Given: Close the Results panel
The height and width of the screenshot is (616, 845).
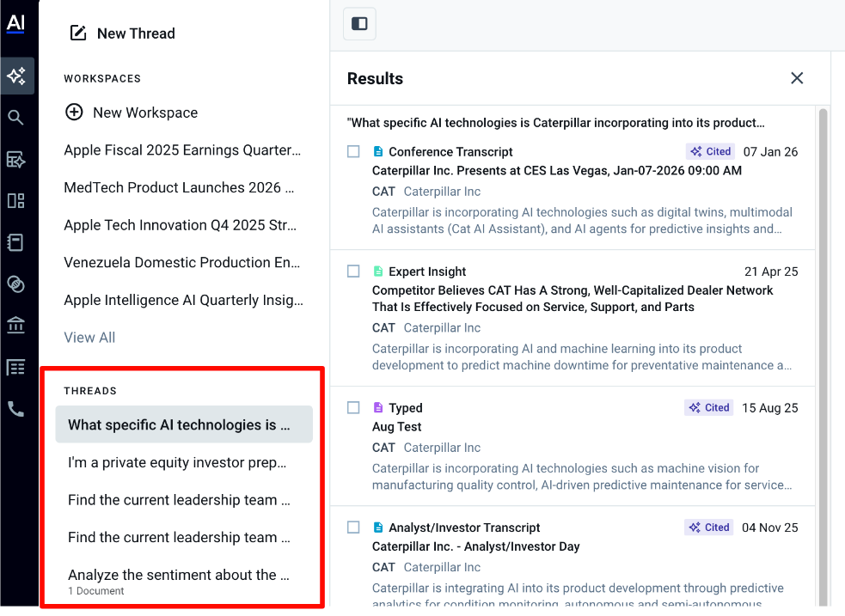Looking at the screenshot, I should point(797,78).
